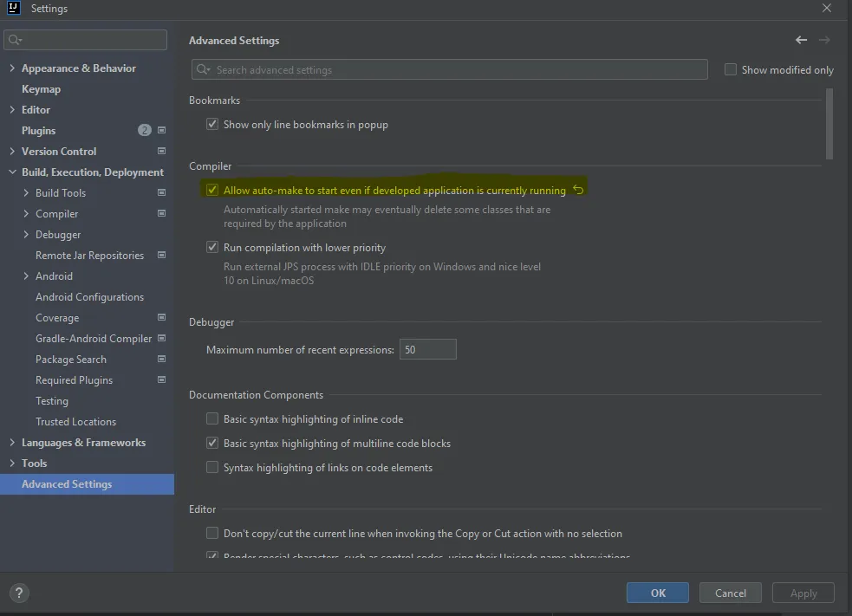
Task: Click the project-level icon beside Required Plugins
Action: point(161,380)
